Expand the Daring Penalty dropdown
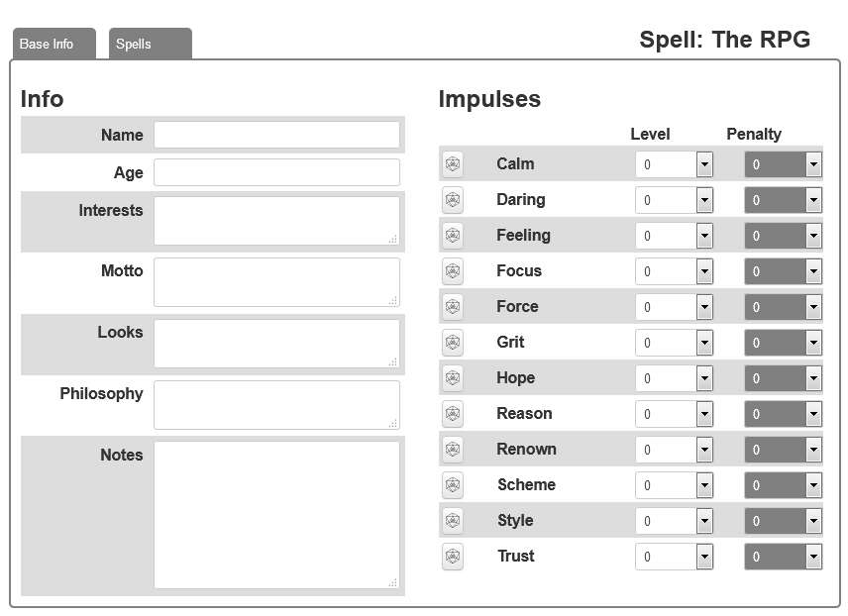Image resolution: width=848 pixels, height=616 pixels. [x=783, y=200]
